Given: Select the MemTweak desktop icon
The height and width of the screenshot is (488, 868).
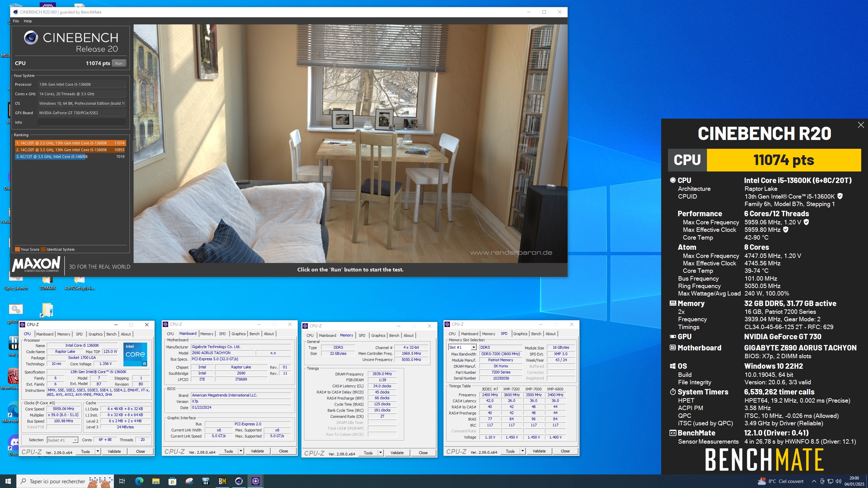Looking at the screenshot, I should point(12,379).
